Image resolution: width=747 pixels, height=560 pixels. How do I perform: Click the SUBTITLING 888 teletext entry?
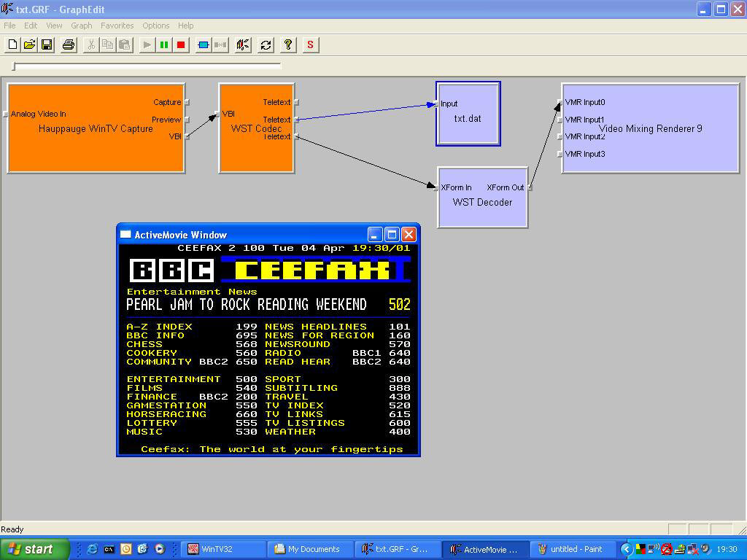(x=337, y=388)
